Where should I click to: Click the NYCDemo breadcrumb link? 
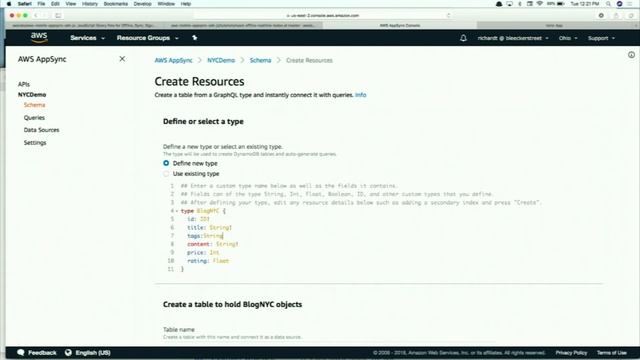[221, 60]
